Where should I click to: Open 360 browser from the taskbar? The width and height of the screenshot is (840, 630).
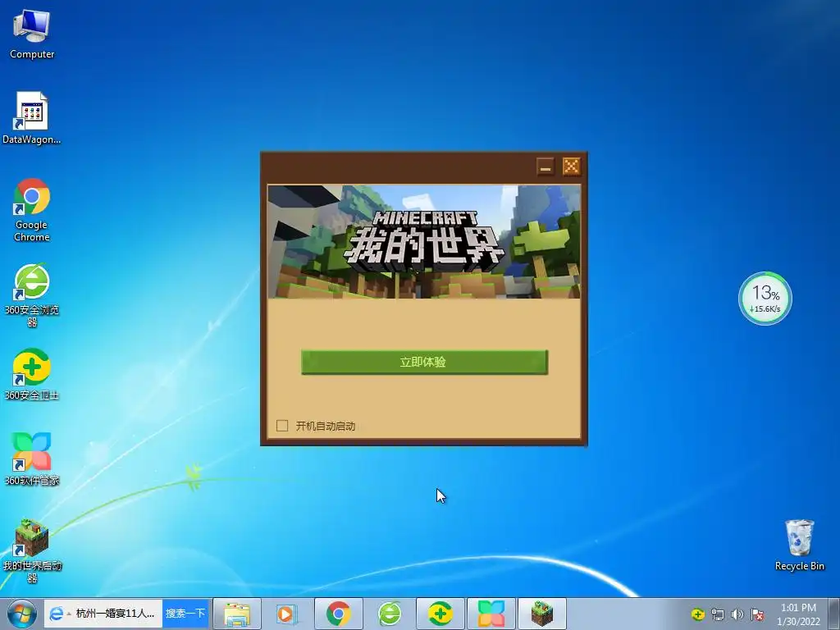pyautogui.click(x=390, y=614)
